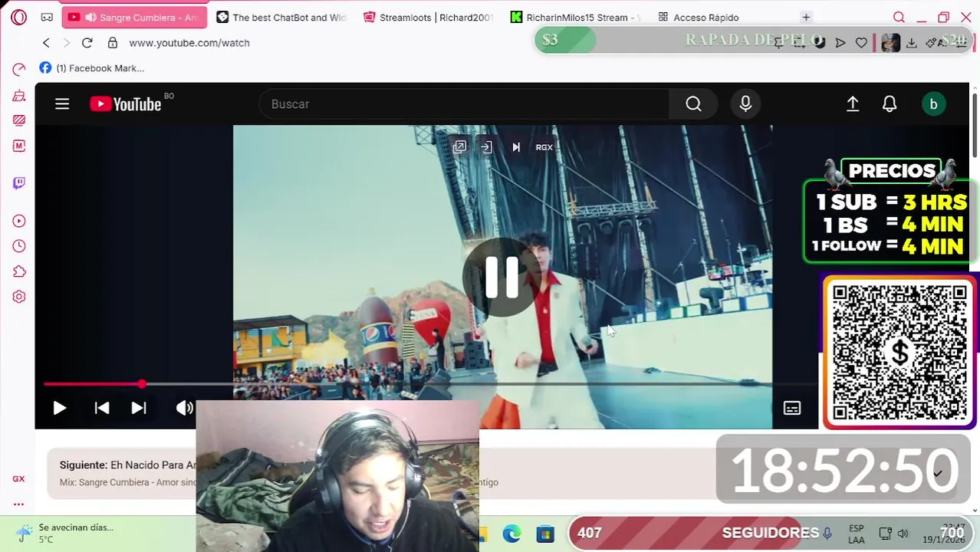Open the tab search magnifier
The width and height of the screenshot is (980, 552).
click(x=899, y=17)
